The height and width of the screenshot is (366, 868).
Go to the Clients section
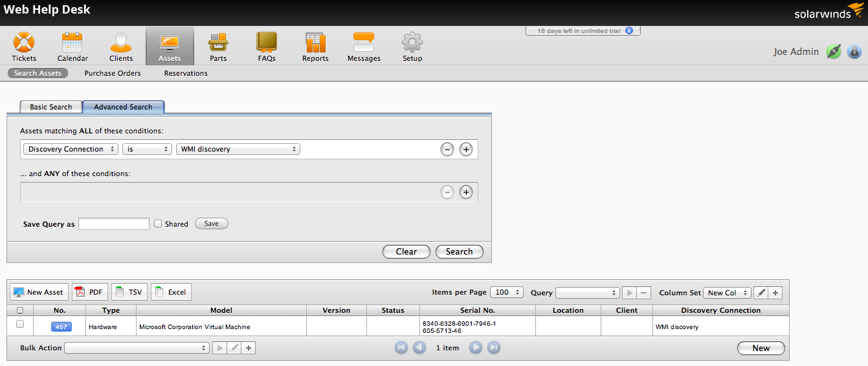click(121, 47)
